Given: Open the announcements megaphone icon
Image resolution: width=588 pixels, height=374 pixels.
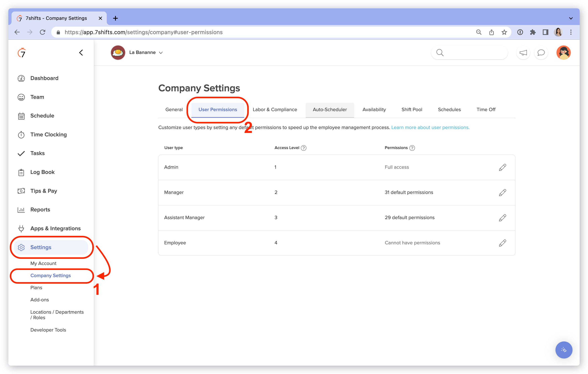Looking at the screenshot, I should click(523, 53).
